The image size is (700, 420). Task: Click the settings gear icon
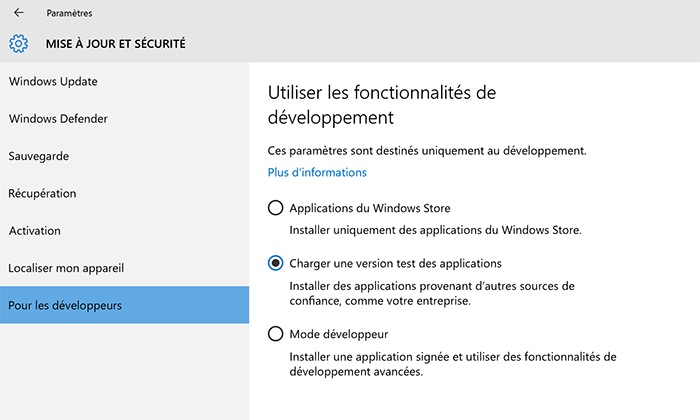tap(18, 44)
